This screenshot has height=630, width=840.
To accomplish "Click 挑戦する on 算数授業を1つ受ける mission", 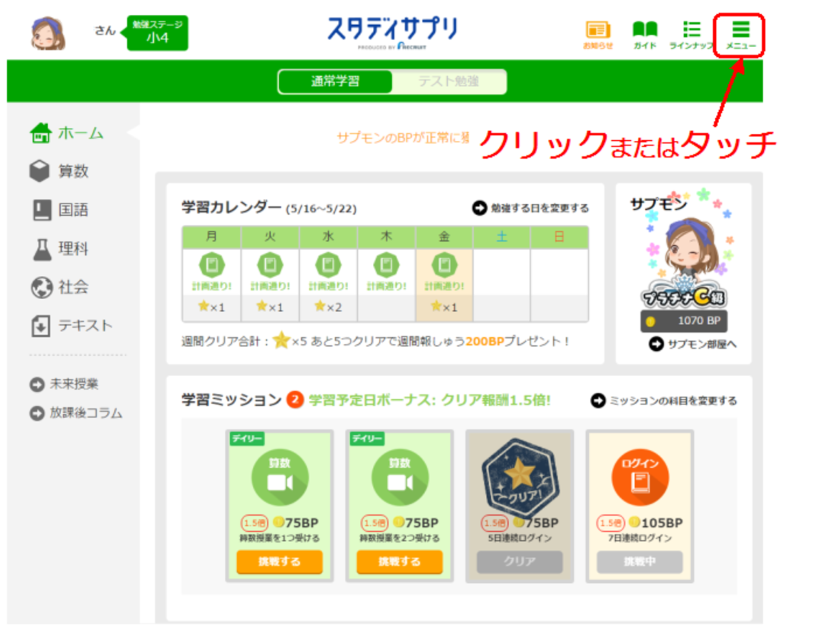I will point(279,562).
